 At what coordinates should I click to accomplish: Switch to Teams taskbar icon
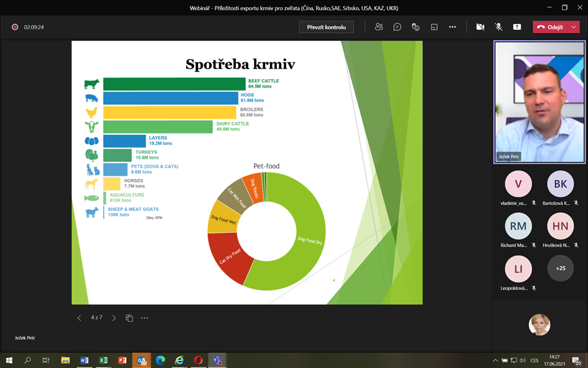[218, 360]
